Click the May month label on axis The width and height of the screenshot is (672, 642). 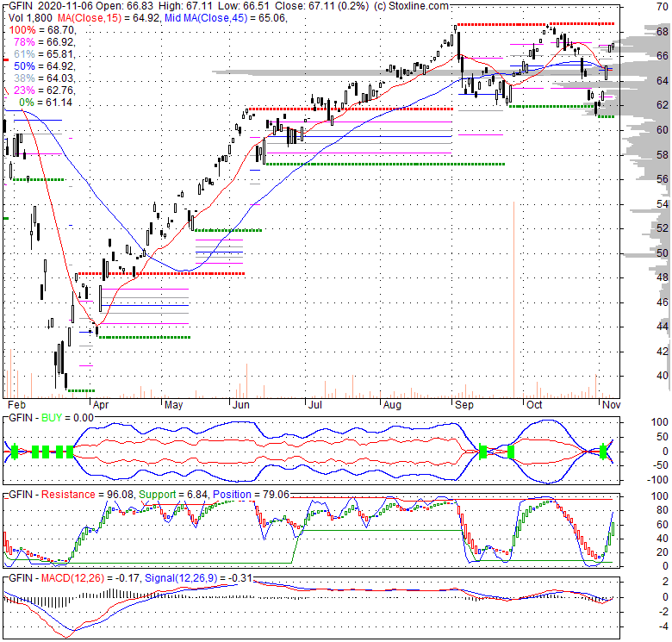coord(173,404)
